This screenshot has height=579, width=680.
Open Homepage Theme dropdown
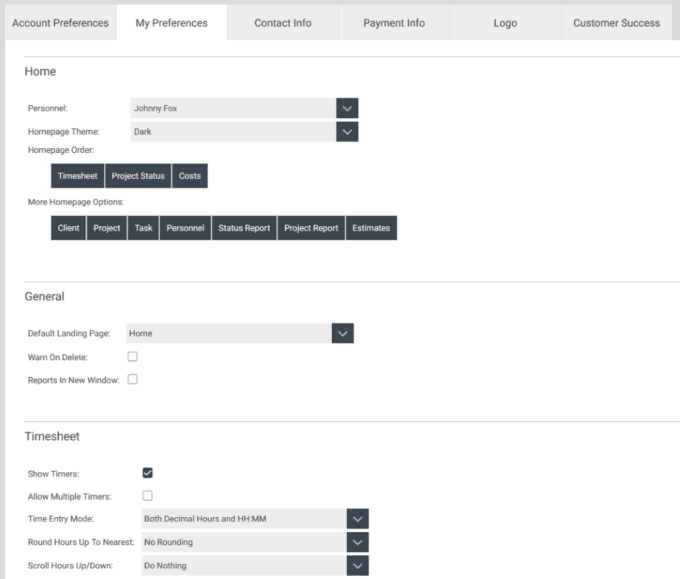pyautogui.click(x=347, y=131)
